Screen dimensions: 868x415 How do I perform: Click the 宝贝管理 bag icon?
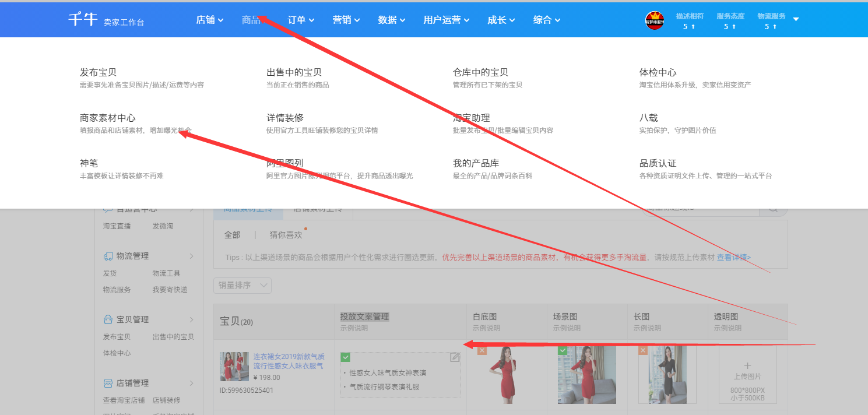pyautogui.click(x=108, y=320)
